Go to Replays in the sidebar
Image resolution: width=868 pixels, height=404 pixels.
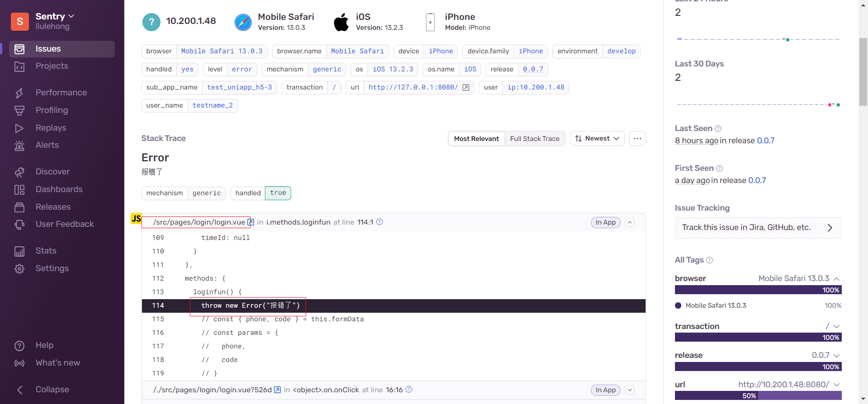click(x=51, y=128)
